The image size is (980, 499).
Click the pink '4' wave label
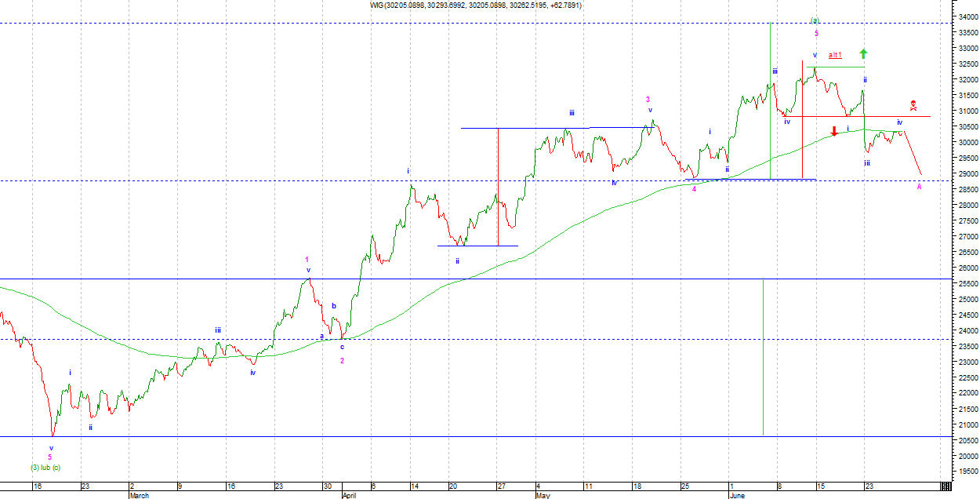(694, 189)
